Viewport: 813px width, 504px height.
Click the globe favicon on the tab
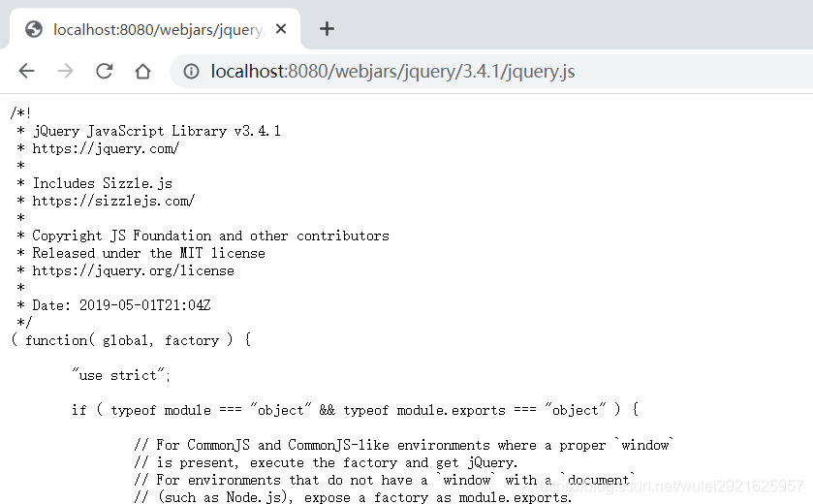click(x=34, y=29)
